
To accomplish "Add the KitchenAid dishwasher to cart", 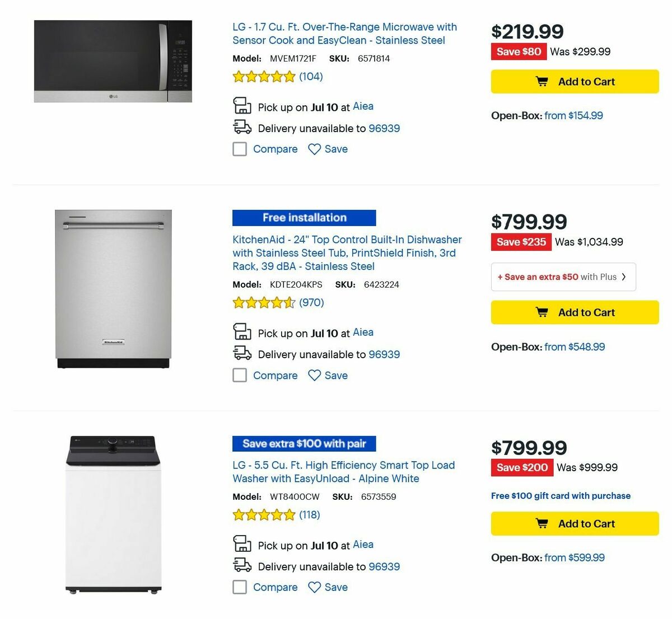I will [574, 312].
